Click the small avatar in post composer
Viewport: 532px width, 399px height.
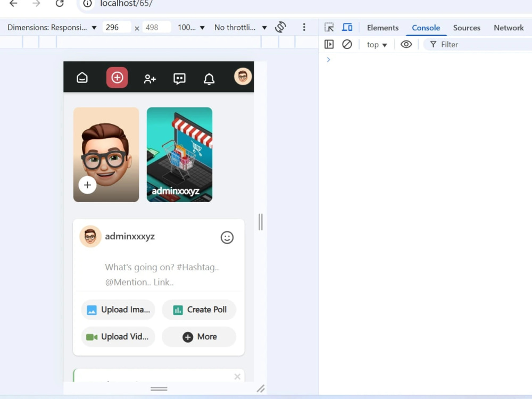click(x=90, y=236)
